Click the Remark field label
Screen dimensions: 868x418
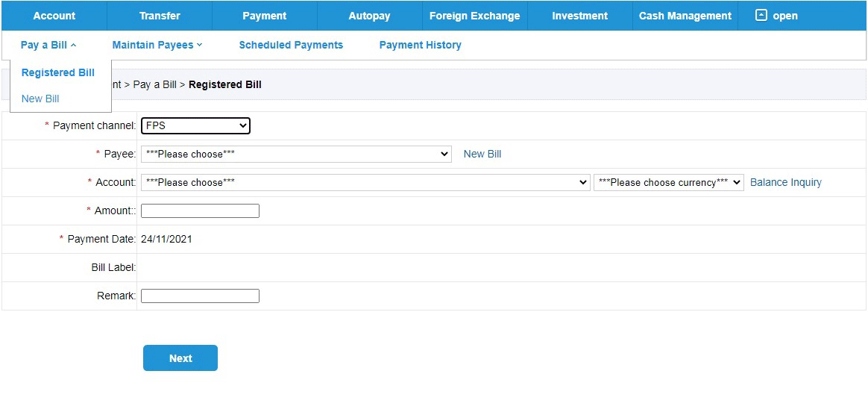116,296
